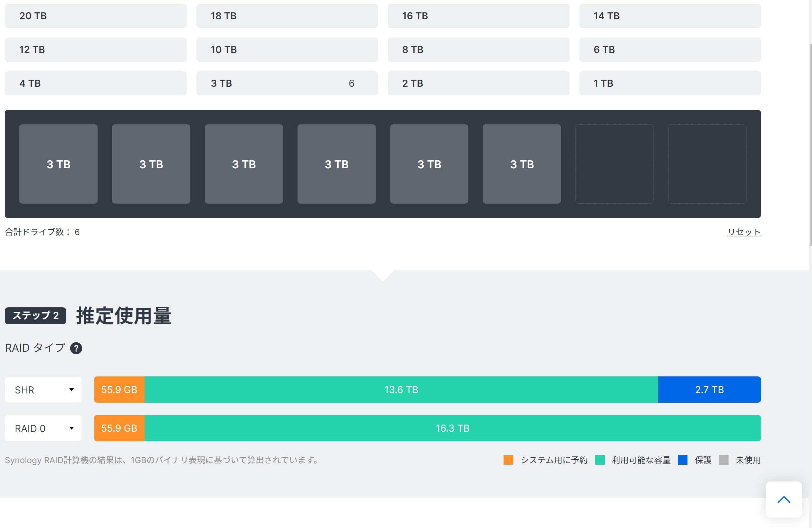Add a 20 TB drive
The height and width of the screenshot is (528, 812).
[x=96, y=16]
